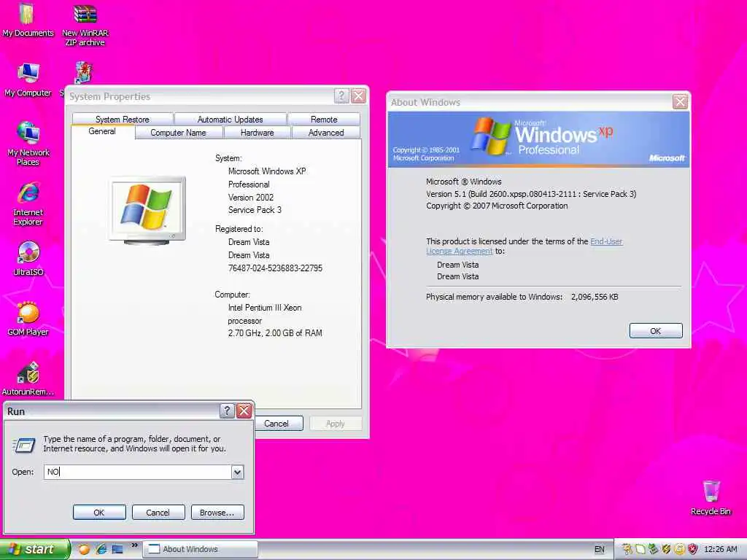Viewport: 747px width, 560px height.
Task: Click Browse... in the Run dialog
Action: pos(217,513)
